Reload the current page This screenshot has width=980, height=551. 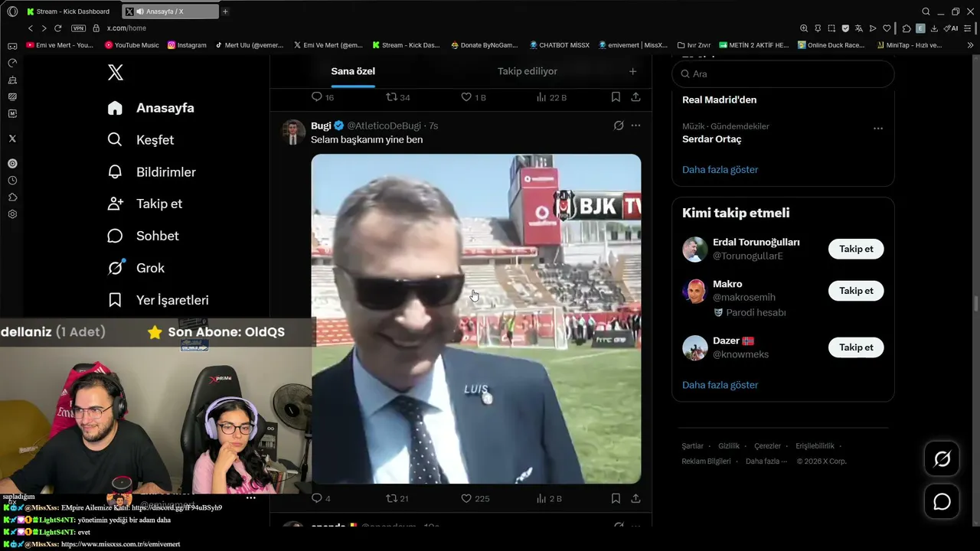click(x=57, y=28)
